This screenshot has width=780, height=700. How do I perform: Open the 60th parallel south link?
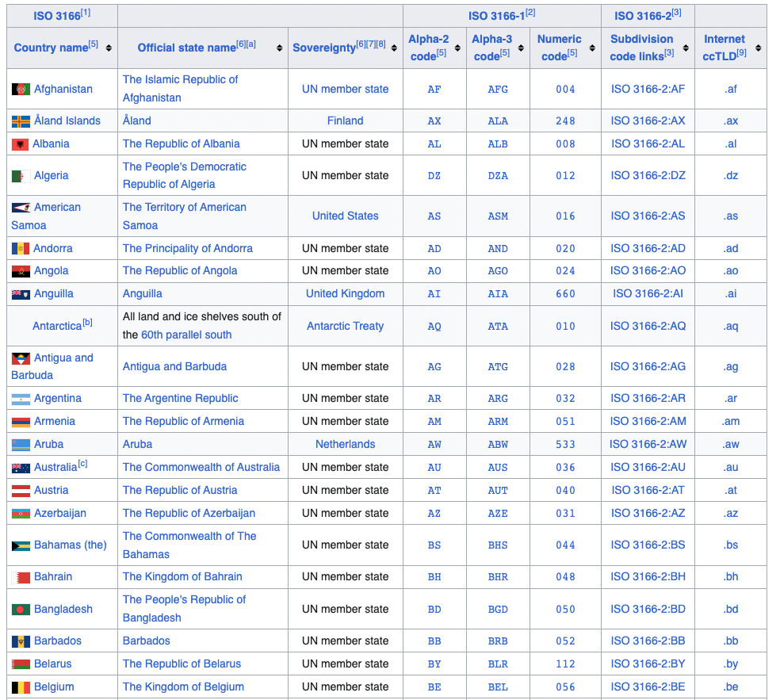186,335
